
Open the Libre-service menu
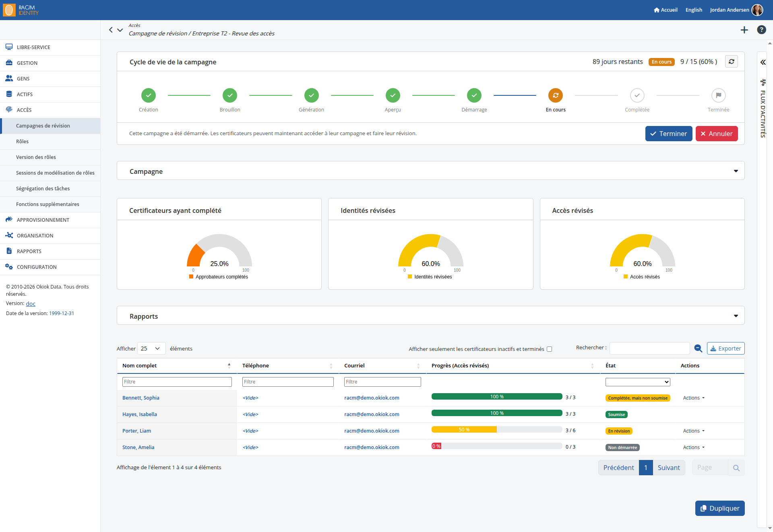click(x=50, y=47)
